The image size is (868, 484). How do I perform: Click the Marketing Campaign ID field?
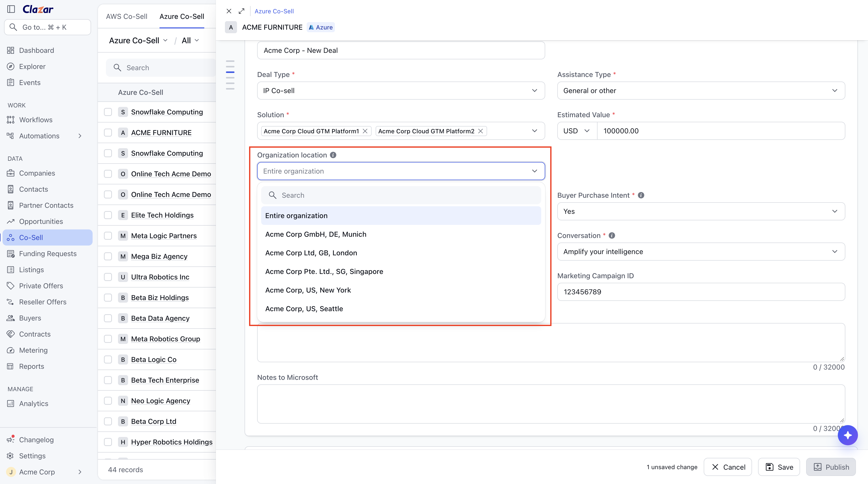[701, 292]
